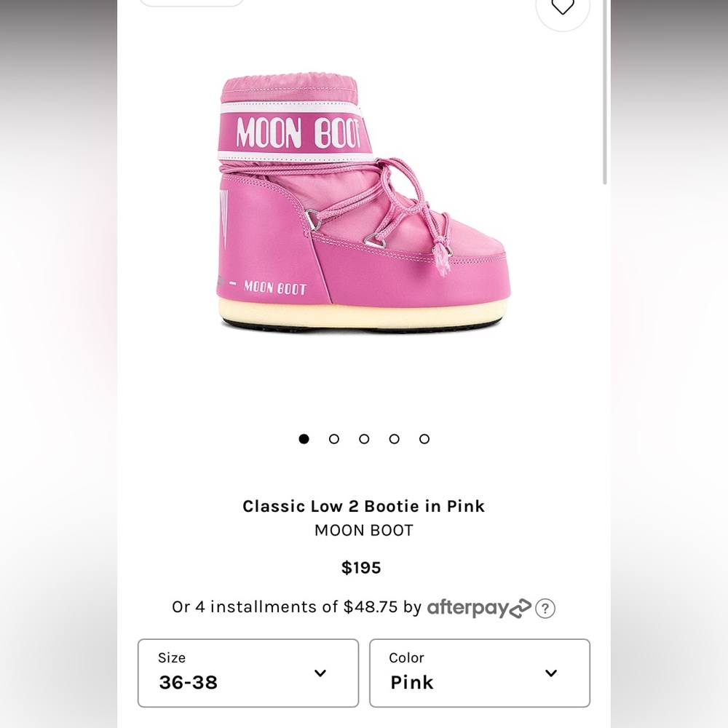Viewport: 728px width, 728px height.
Task: Select the fourth carousel dot
Action: point(394,439)
